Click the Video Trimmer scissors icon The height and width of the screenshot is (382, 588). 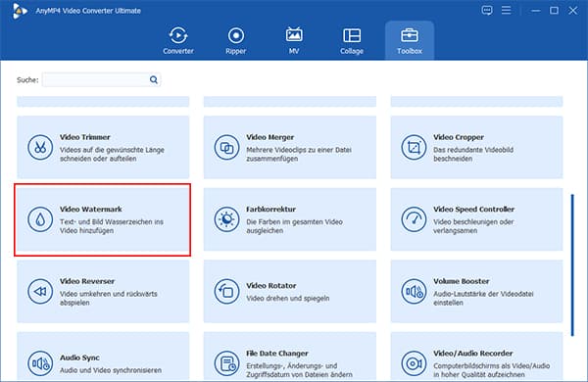click(x=40, y=147)
